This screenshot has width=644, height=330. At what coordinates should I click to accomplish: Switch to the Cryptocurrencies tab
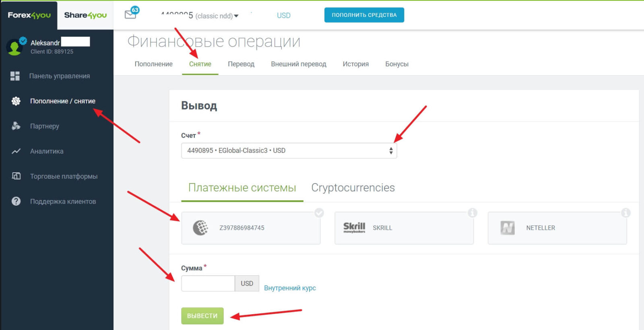(353, 188)
